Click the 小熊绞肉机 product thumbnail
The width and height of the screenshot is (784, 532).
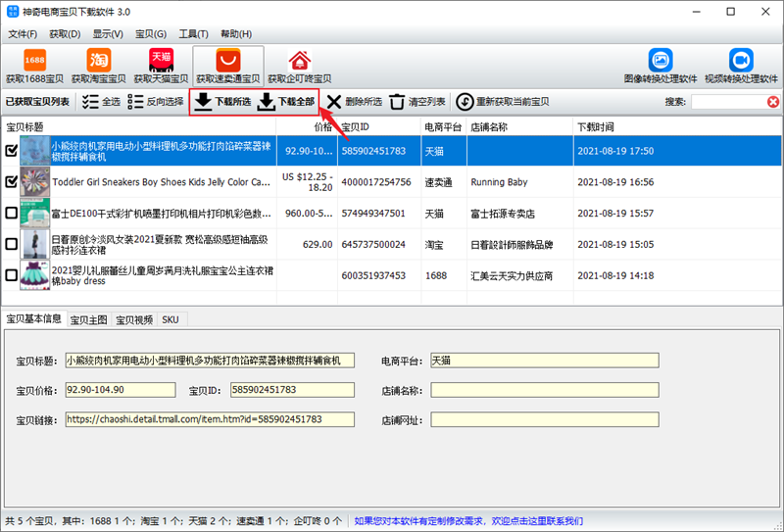click(35, 151)
